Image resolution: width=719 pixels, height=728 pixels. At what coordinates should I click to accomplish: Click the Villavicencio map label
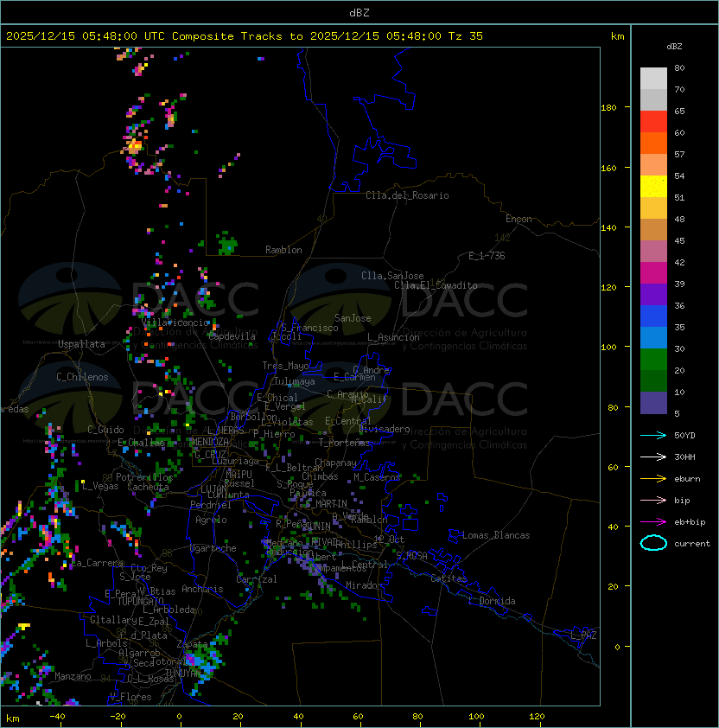tap(175, 322)
